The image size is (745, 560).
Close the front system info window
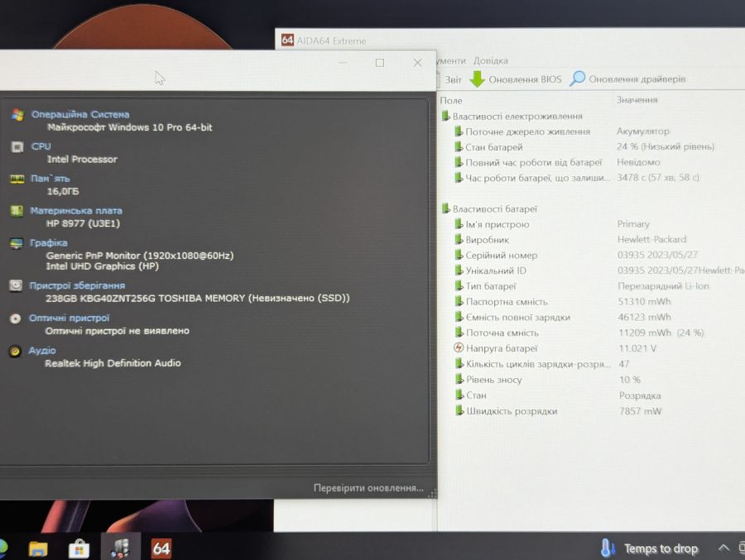[x=417, y=63]
